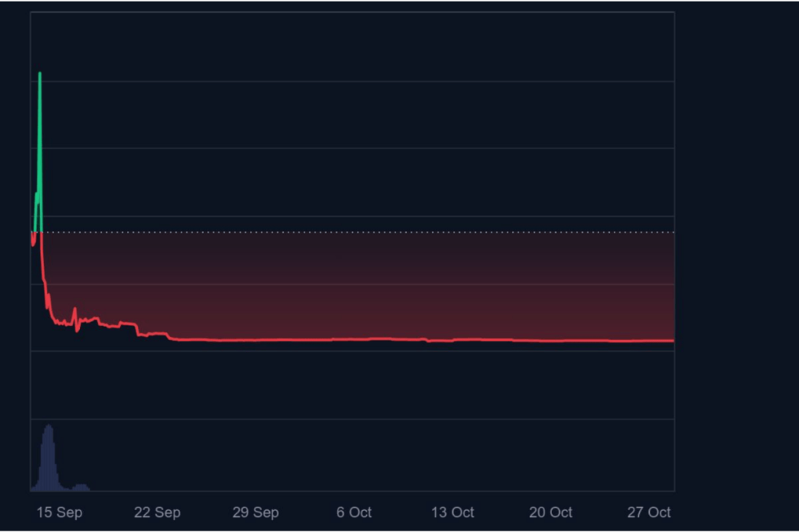Click the smaller volume bump after the main spike
The image size is (799, 532).
79,487
